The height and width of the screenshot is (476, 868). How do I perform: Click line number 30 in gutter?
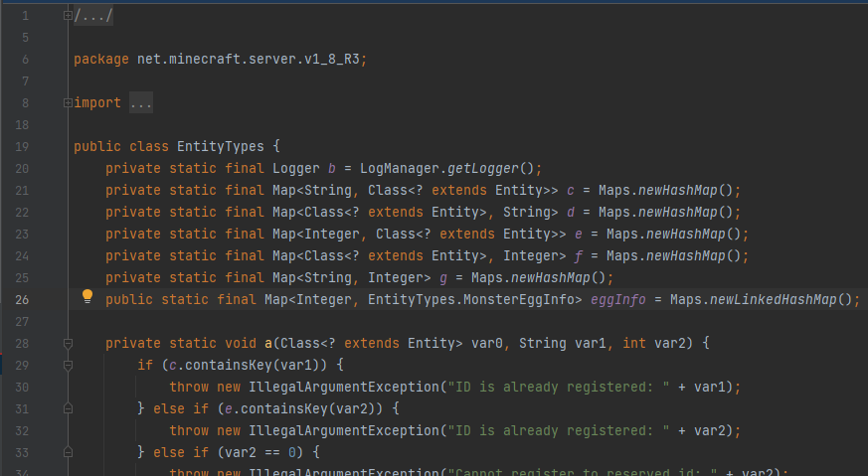pos(22,388)
